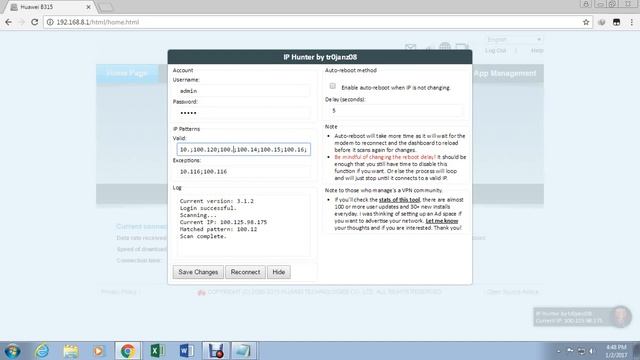Click the Valid IP patterns field
Screen dimensions: 640x360
coord(244,149)
